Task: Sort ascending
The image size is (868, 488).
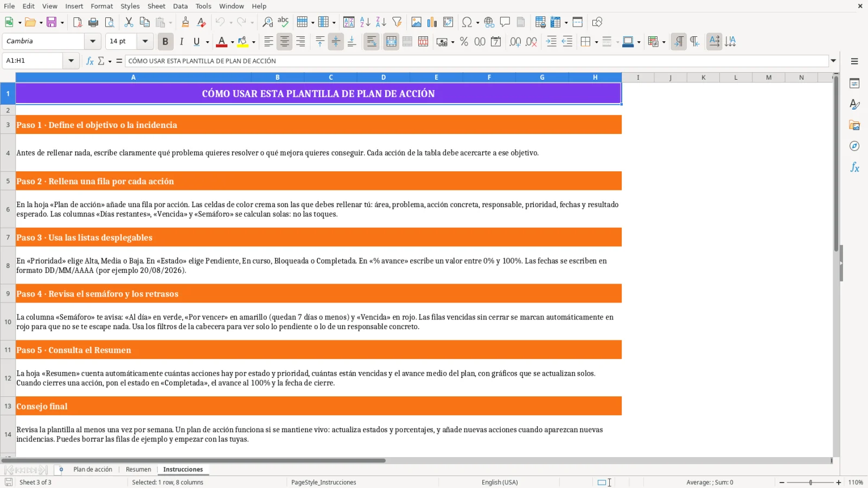Action: [x=365, y=22]
